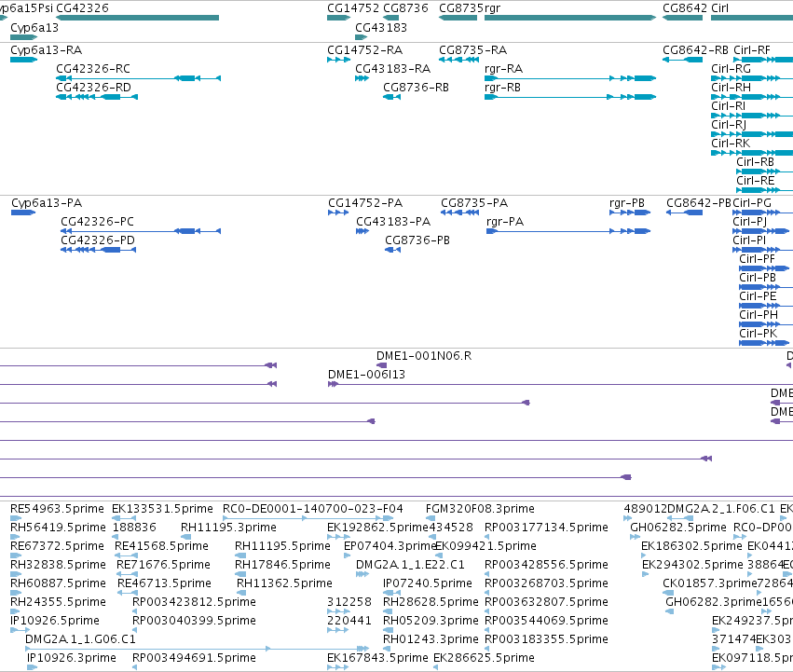Image resolution: width=793 pixels, height=672 pixels.
Task: Click the CG8735-PA protein label
Action: point(474,203)
